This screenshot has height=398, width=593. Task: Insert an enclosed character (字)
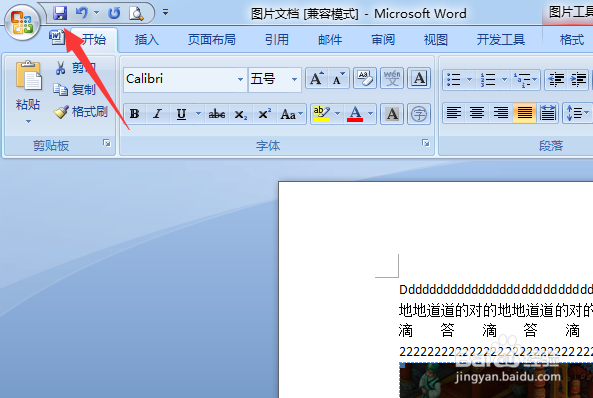pyautogui.click(x=419, y=113)
